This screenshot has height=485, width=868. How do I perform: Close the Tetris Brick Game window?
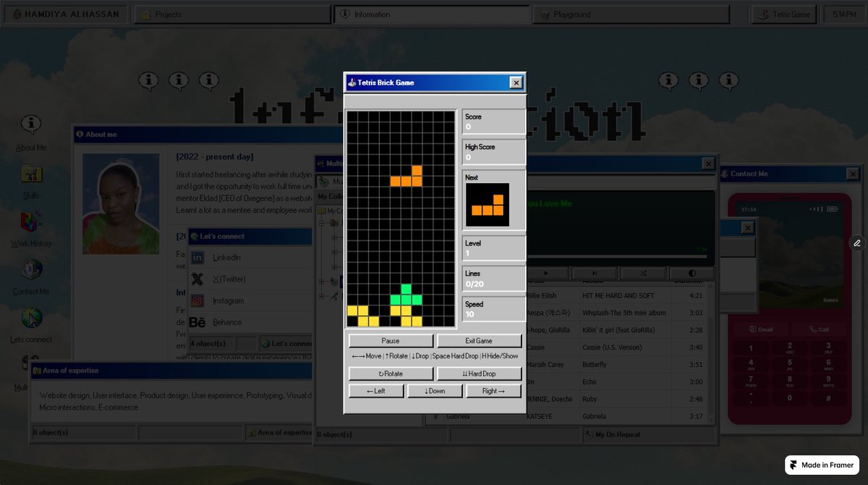point(516,83)
